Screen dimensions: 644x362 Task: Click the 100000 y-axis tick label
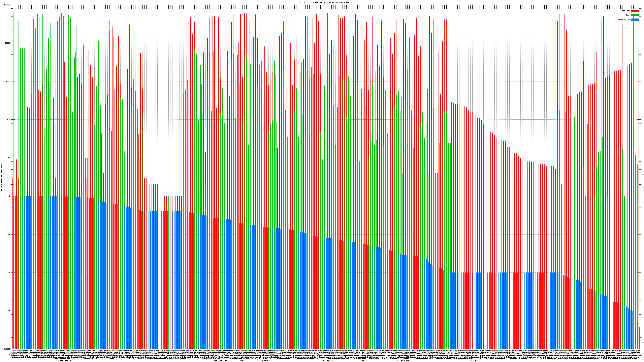[7, 5]
